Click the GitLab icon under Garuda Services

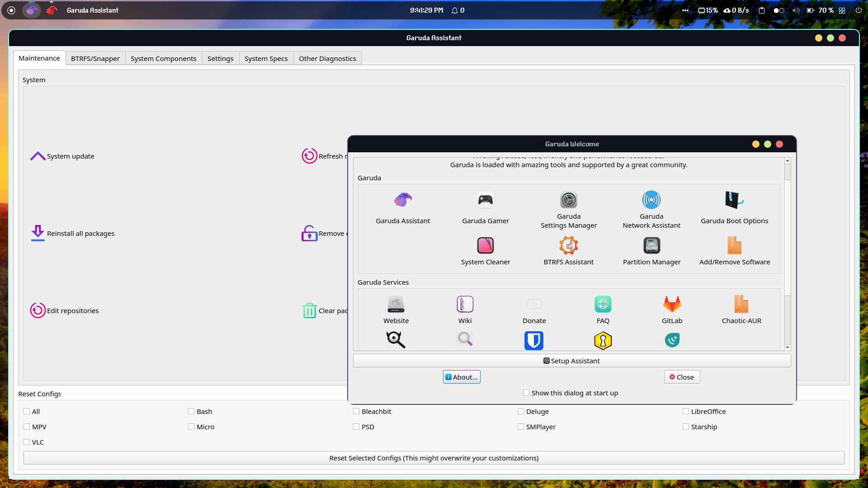point(672,309)
